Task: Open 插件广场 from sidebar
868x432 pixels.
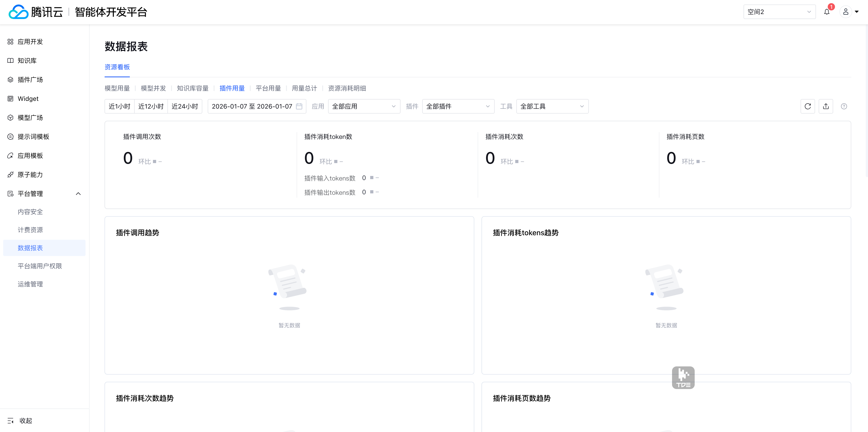Action: coord(30,80)
